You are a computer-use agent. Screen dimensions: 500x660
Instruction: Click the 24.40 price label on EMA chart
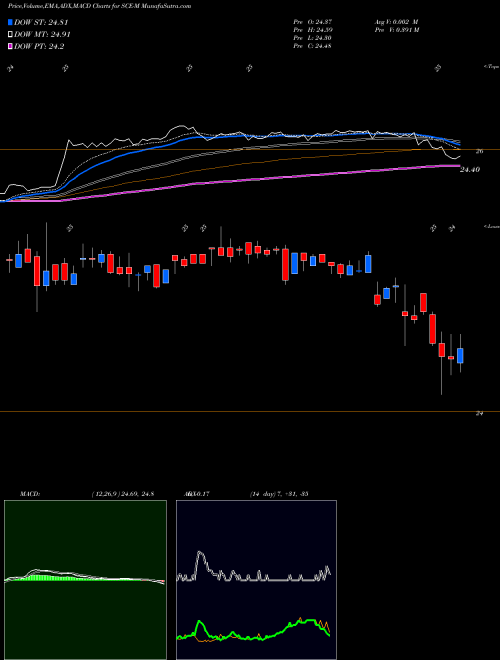[x=470, y=170]
